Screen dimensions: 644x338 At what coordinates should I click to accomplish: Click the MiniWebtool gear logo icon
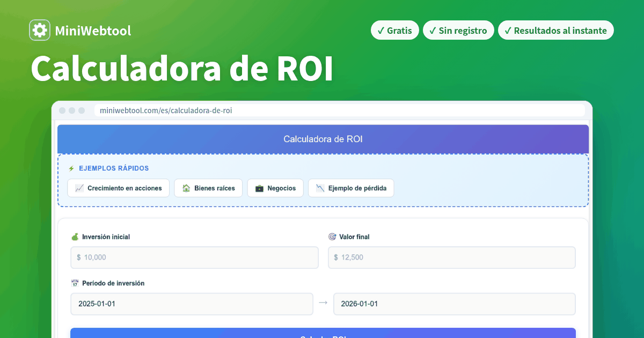tap(40, 31)
